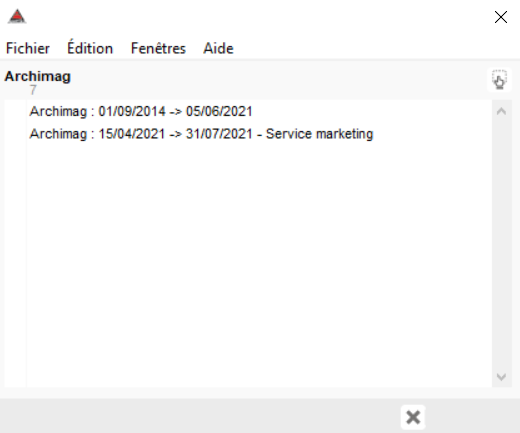Close the window with top-right X
The image size is (520, 433).
(501, 17)
